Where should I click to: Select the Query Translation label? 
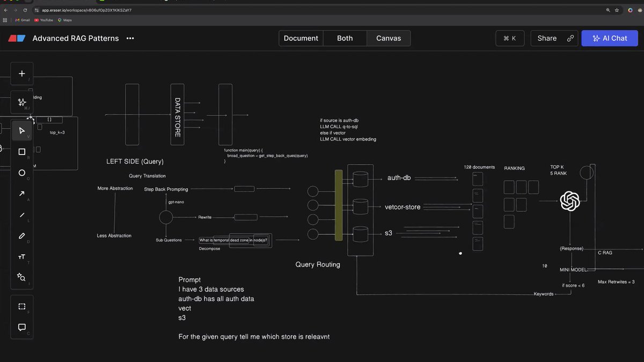pos(147,176)
